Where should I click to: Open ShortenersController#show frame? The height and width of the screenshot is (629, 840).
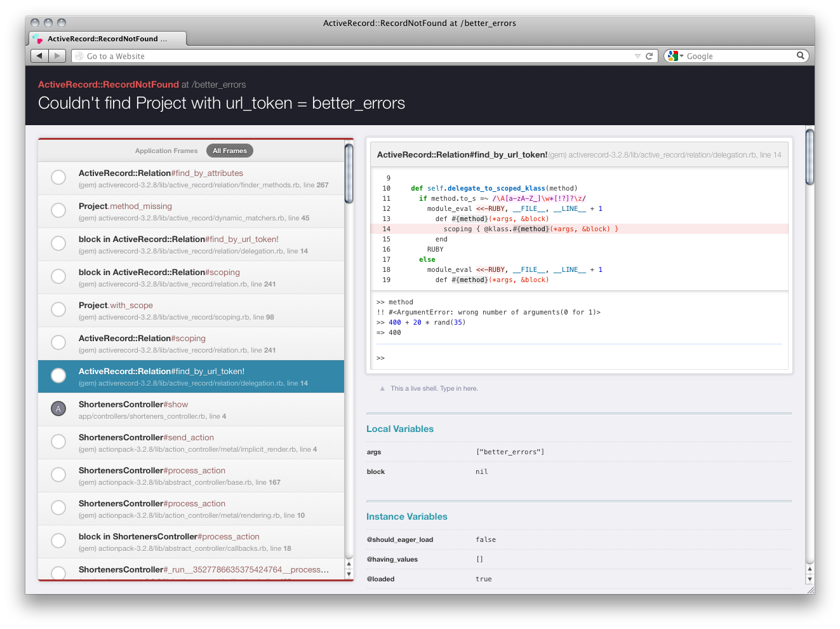191,410
